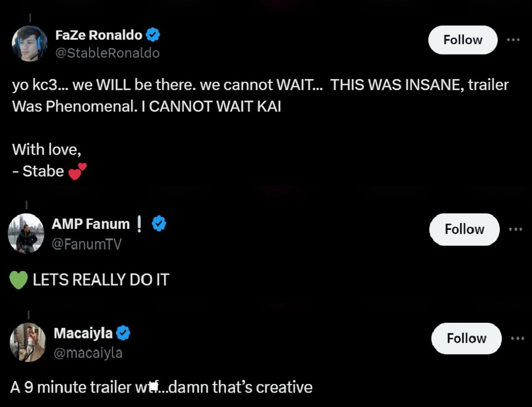This screenshot has height=407, width=532.
Task: Open more options on AMP Fanum's tweet
Action: pos(515,229)
